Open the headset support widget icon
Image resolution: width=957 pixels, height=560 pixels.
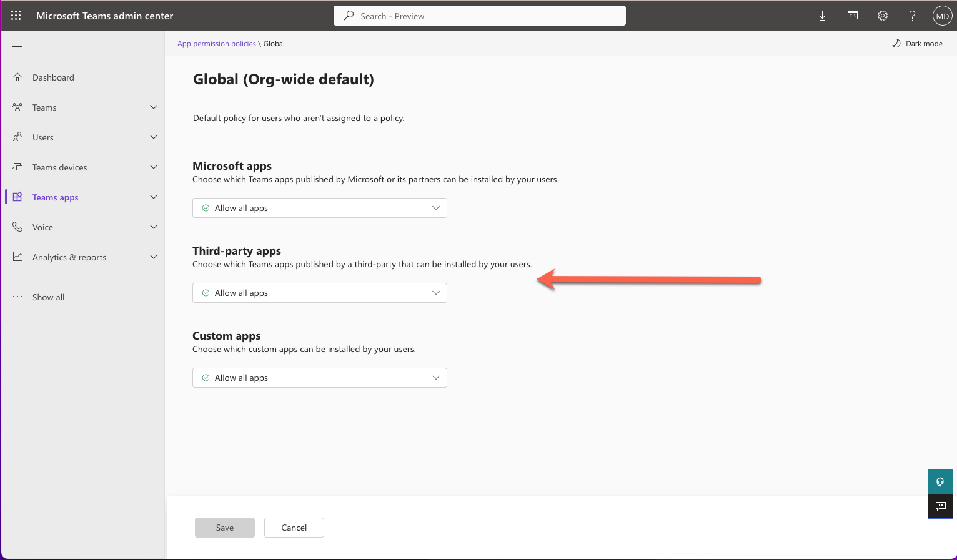coord(940,482)
